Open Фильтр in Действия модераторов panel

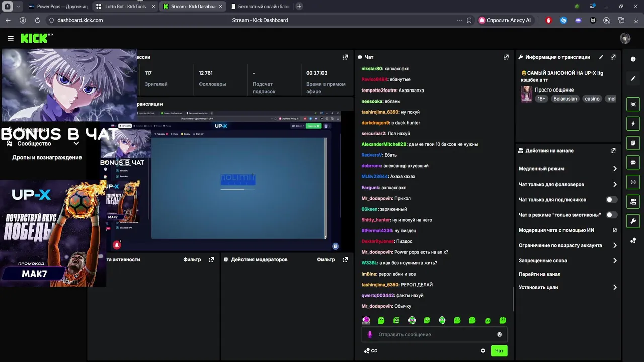click(x=326, y=260)
